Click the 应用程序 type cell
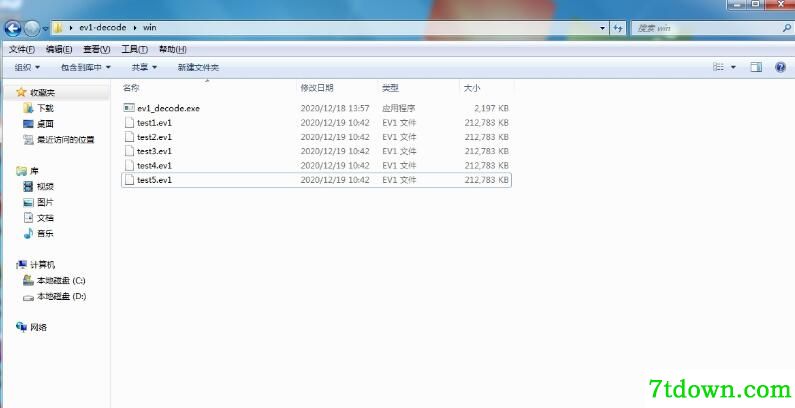The height and width of the screenshot is (408, 795). [x=399, y=108]
